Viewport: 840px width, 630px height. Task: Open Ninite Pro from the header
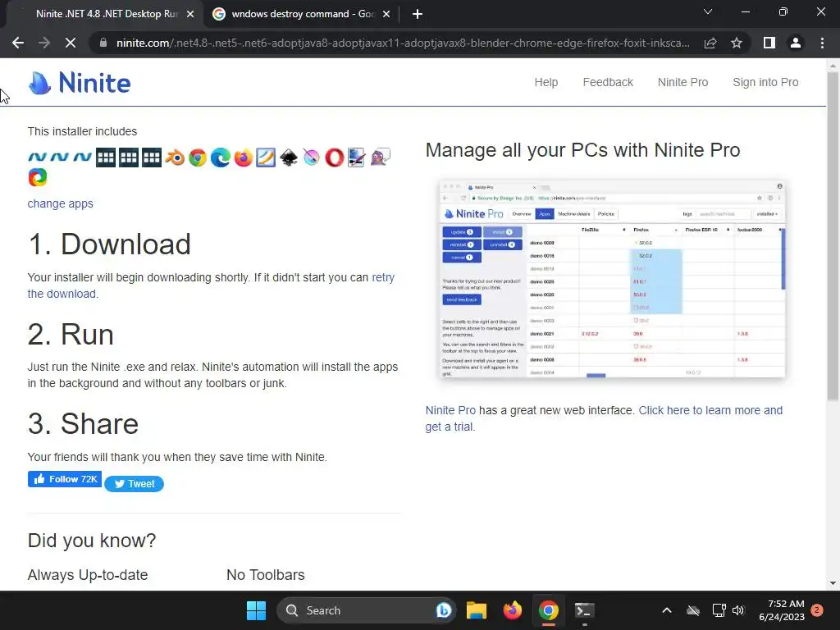tap(682, 83)
